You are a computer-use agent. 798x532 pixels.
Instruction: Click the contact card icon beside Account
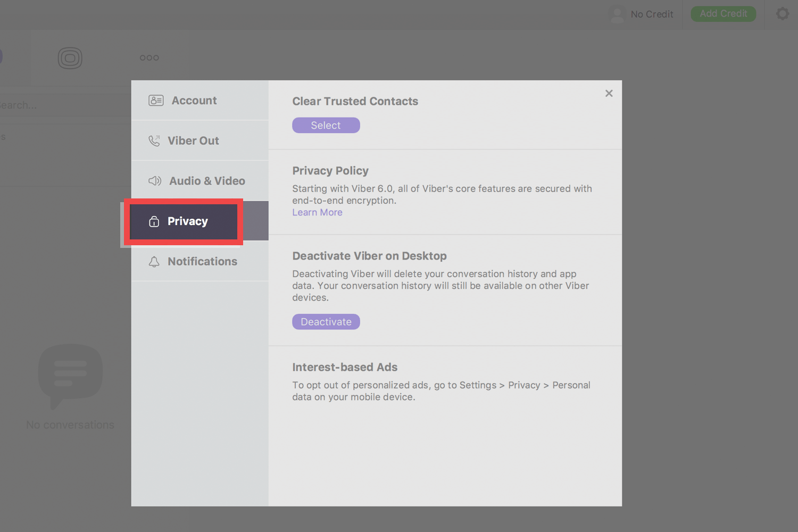click(x=156, y=100)
